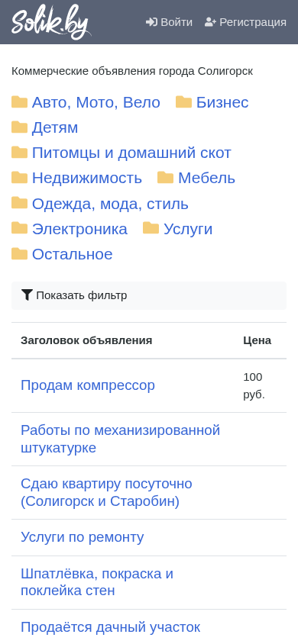
Task: Click the folder icon next to Остальное
Action: [19, 254]
